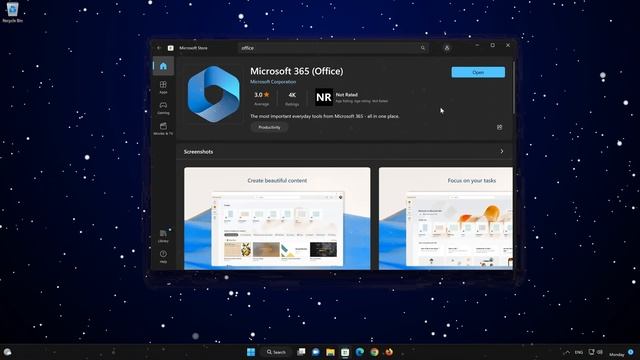
Task: Click the Screenshots section heading
Action: point(198,151)
